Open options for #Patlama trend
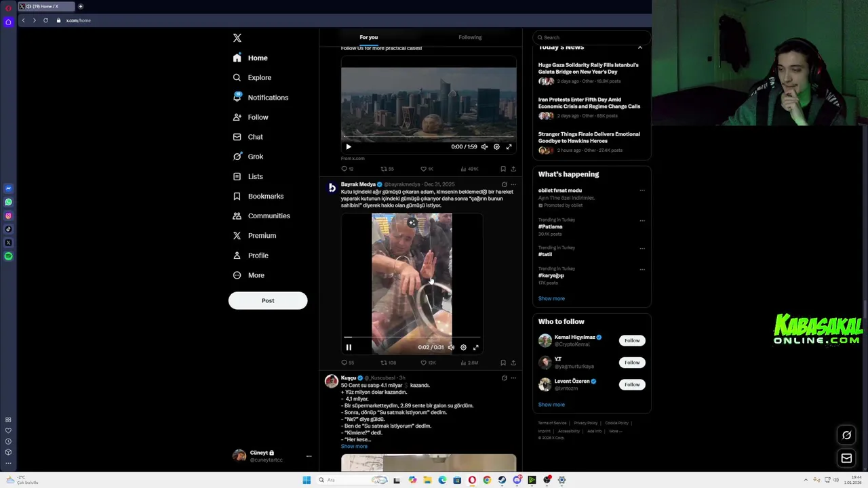 [642, 220]
